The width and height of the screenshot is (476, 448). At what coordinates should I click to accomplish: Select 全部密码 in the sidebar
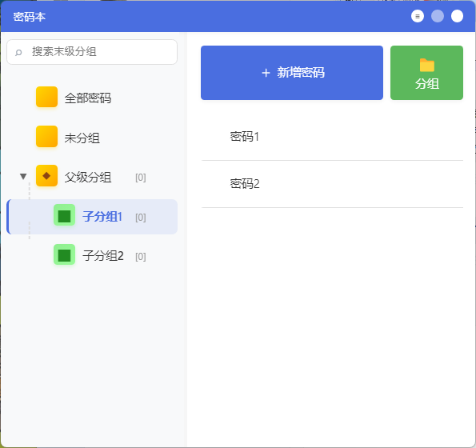(88, 98)
